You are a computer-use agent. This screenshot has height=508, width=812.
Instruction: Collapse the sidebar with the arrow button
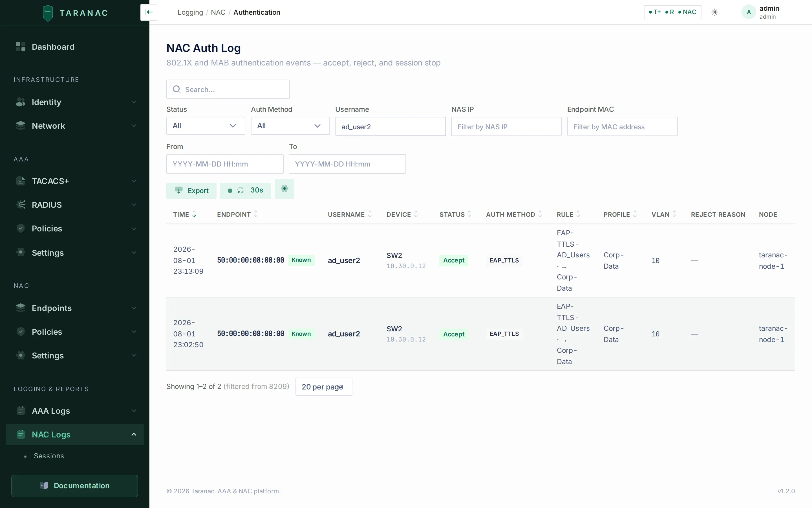point(149,12)
